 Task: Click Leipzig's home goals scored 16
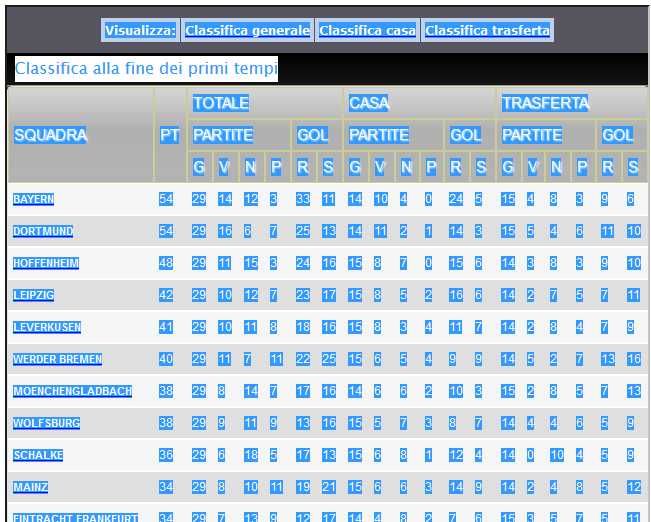(456, 295)
